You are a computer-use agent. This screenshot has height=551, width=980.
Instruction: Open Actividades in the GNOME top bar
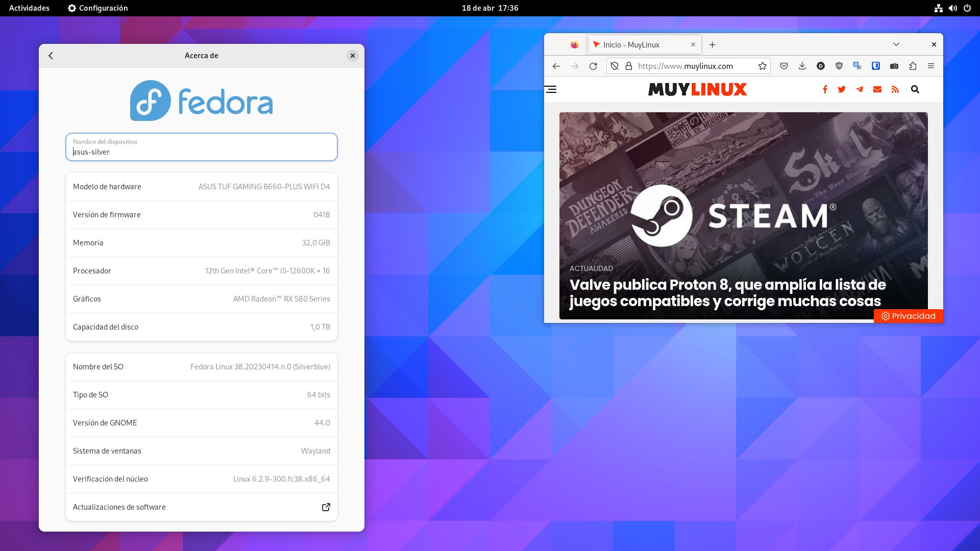[x=28, y=8]
